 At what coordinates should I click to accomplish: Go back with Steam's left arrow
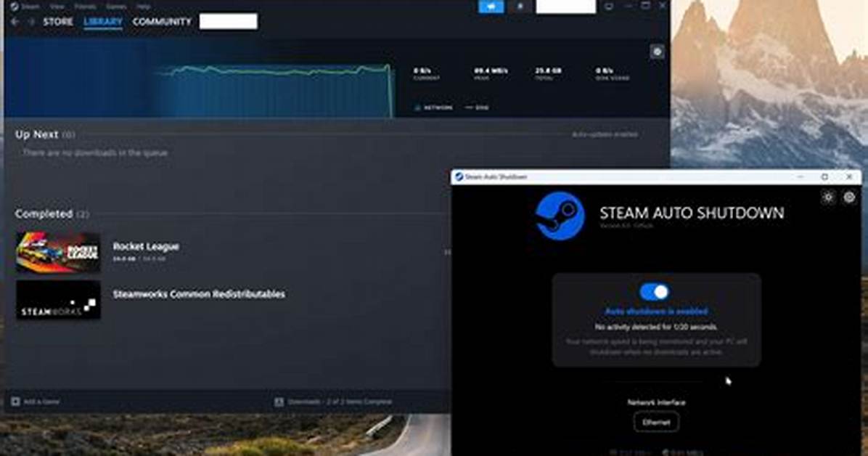tap(15, 22)
